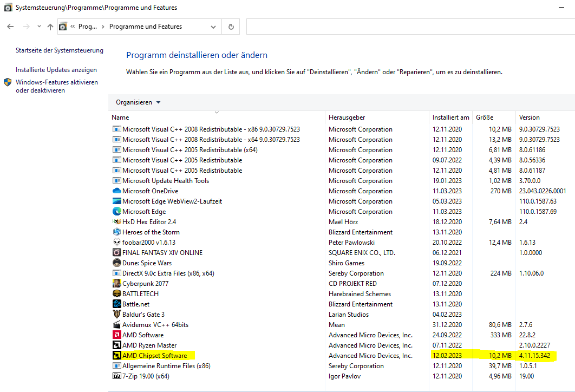The image size is (575, 392).
Task: Click publisher SQUARE ENIX CO., LTD.
Action: click(362, 253)
